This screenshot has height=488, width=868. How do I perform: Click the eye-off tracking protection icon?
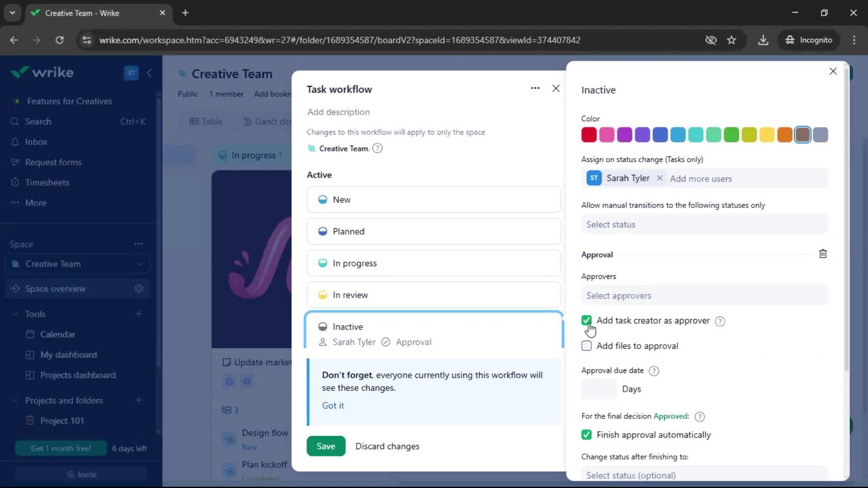tap(711, 40)
